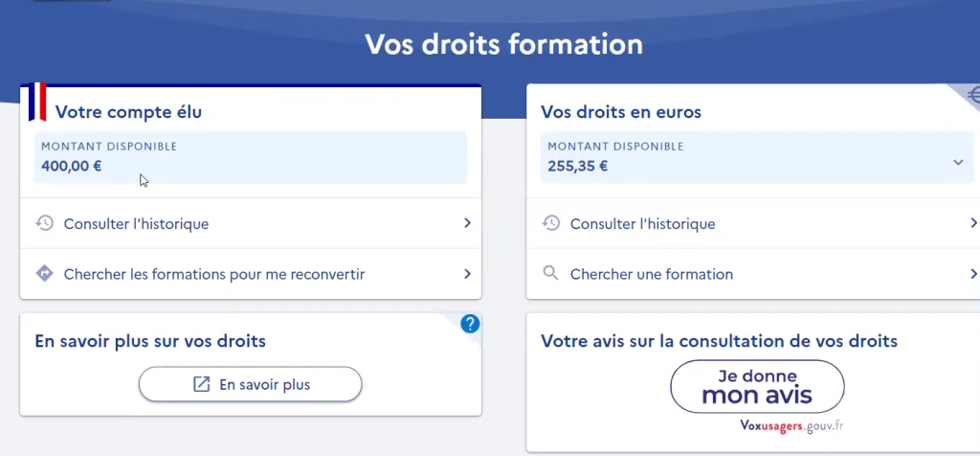Click the magnifier icon beside Chercher une formation
The width and height of the screenshot is (980, 456).
pos(550,274)
